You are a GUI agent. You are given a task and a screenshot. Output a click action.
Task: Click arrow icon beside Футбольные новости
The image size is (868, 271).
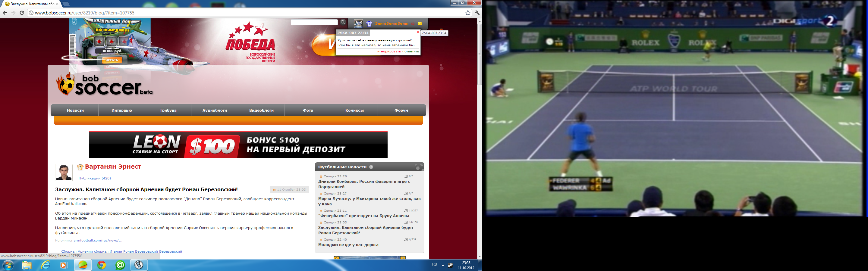coord(371,167)
